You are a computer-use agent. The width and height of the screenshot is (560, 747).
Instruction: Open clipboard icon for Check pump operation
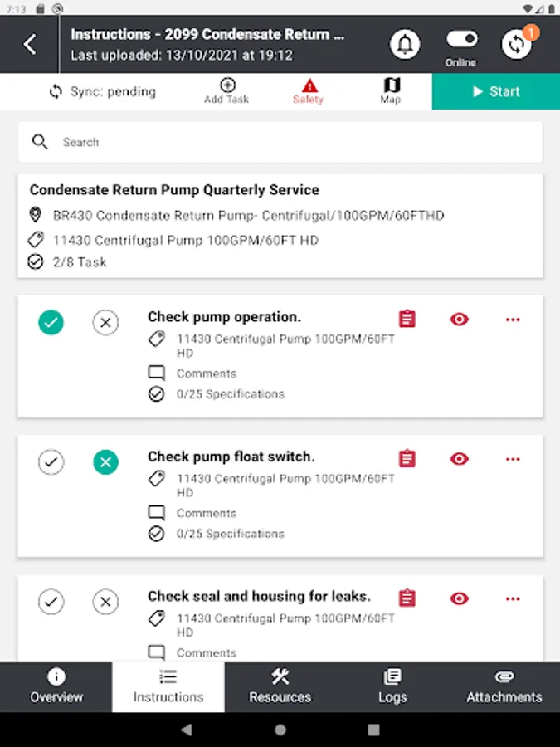(407, 319)
